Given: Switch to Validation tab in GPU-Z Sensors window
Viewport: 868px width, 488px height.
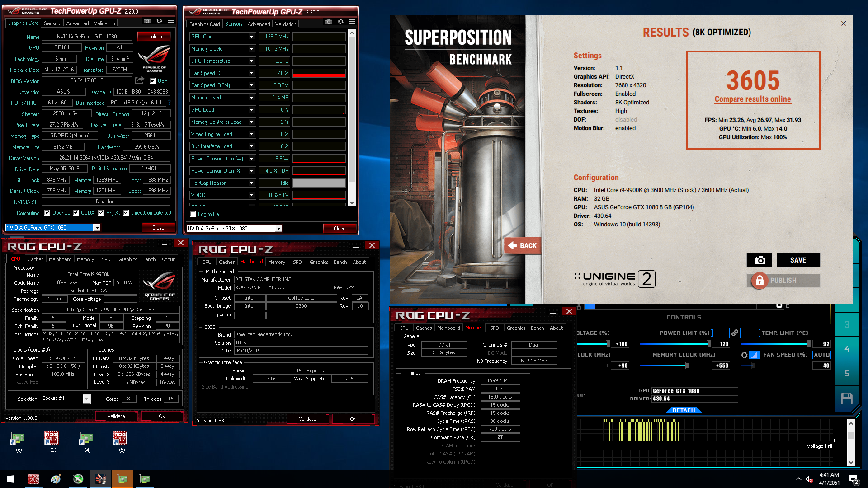Looking at the screenshot, I should [x=286, y=24].
